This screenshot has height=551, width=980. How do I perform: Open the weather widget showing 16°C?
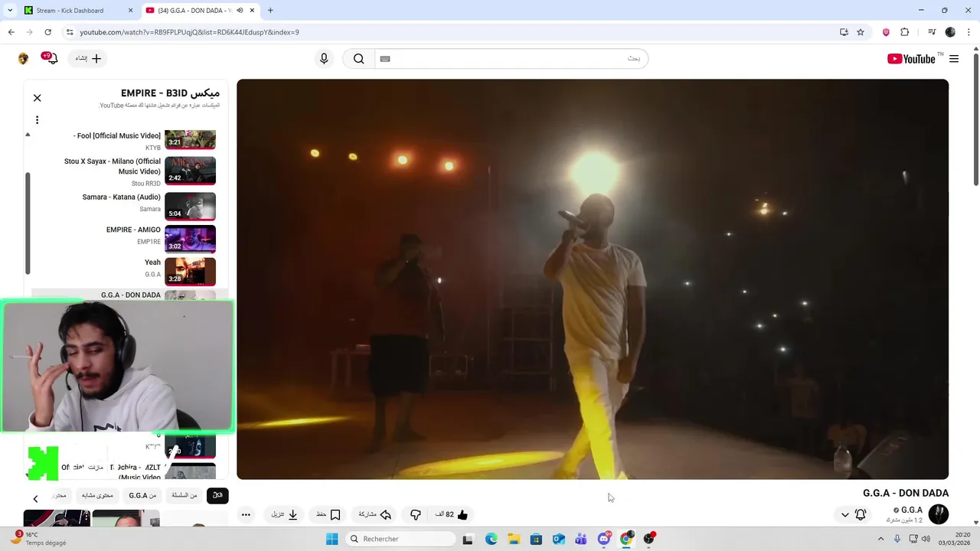(38, 539)
